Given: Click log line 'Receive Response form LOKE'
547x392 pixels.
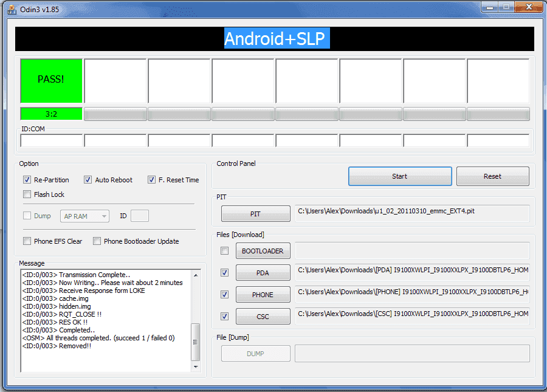Looking at the screenshot, I should (x=83, y=291).
